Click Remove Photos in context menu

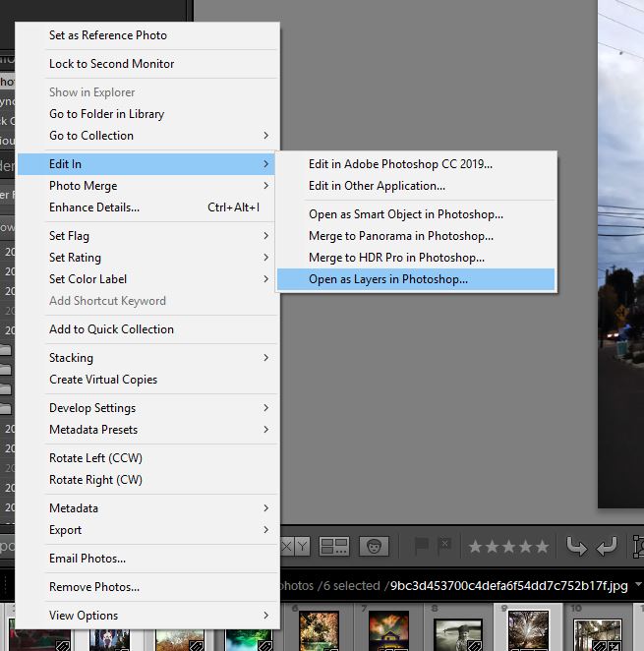(94, 587)
